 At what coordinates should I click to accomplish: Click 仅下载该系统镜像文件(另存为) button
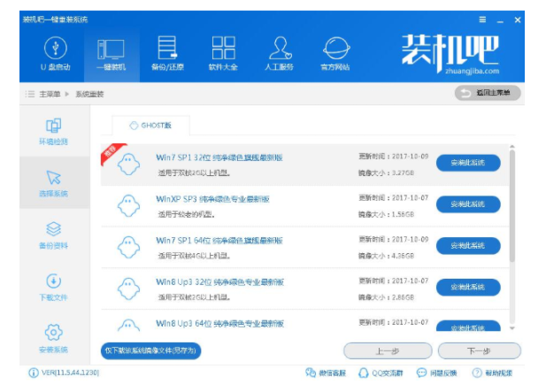coord(150,350)
